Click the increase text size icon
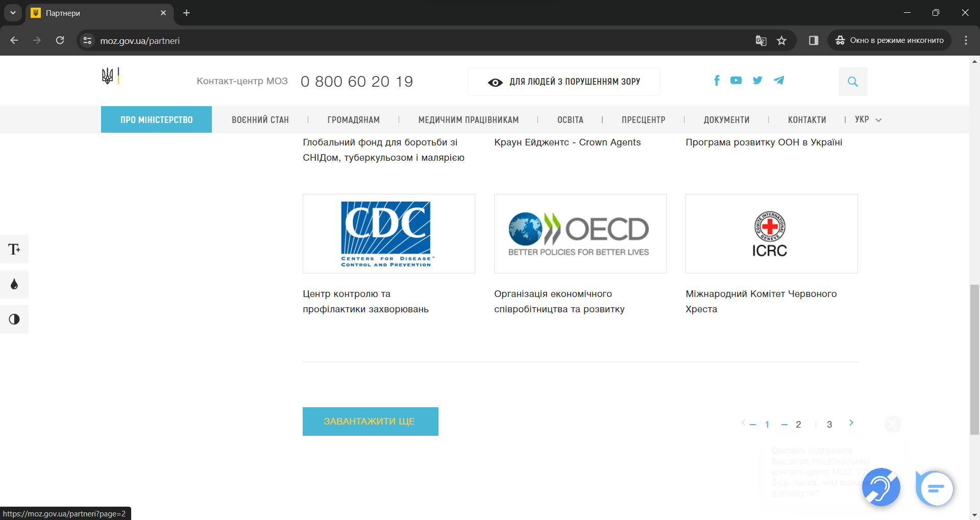980x520 pixels. coord(14,249)
